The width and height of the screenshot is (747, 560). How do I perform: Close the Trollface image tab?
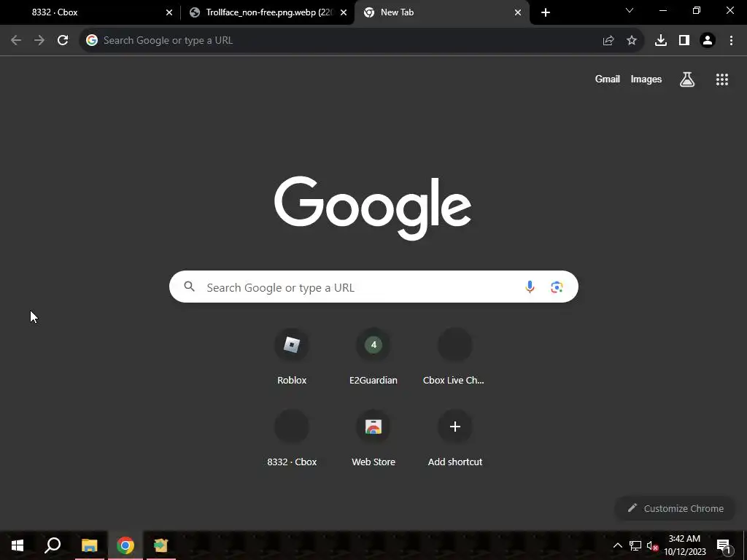(x=344, y=12)
